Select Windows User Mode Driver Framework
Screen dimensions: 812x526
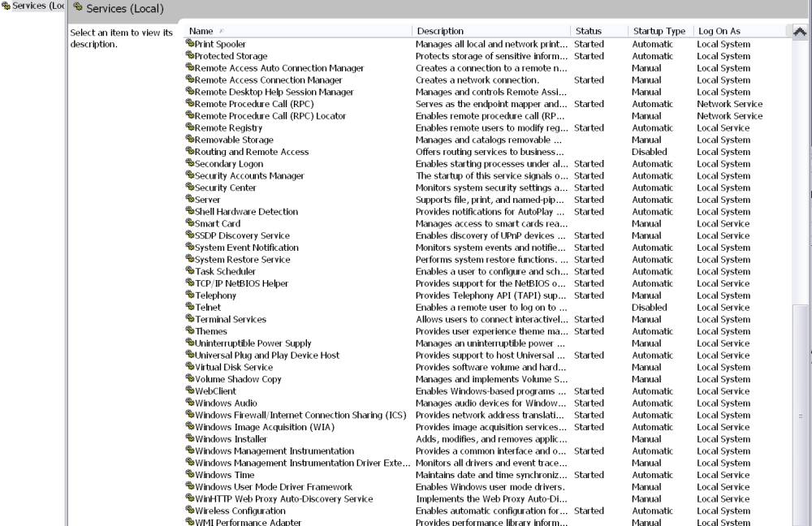[x=274, y=487]
